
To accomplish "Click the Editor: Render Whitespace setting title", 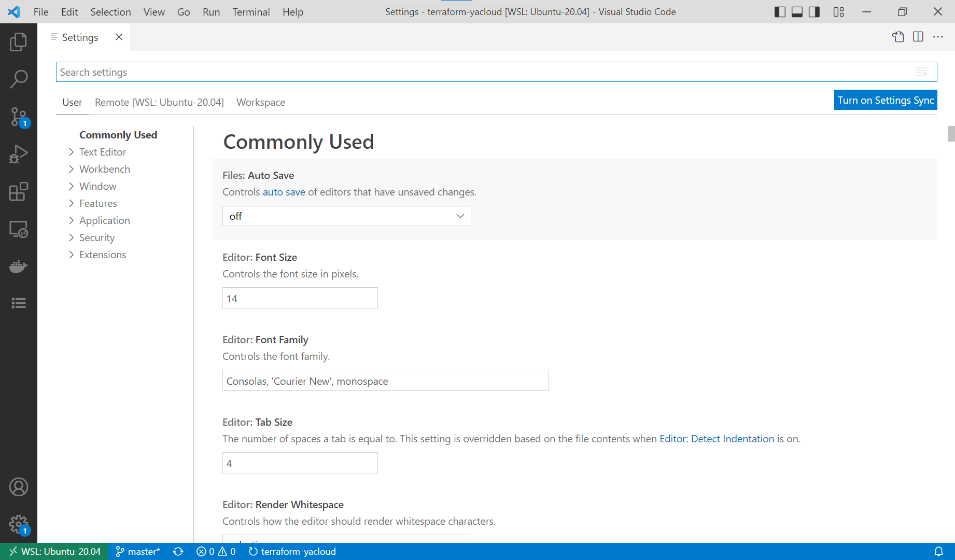I will tap(283, 505).
